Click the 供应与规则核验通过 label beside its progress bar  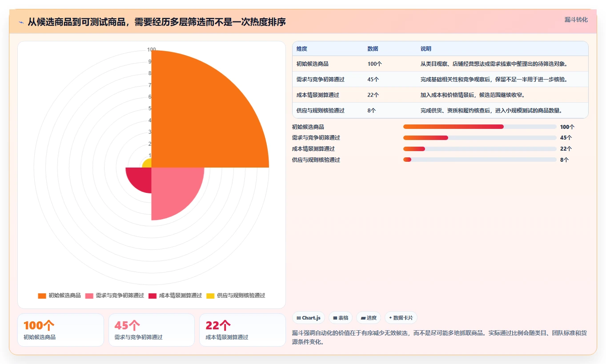[316, 160]
